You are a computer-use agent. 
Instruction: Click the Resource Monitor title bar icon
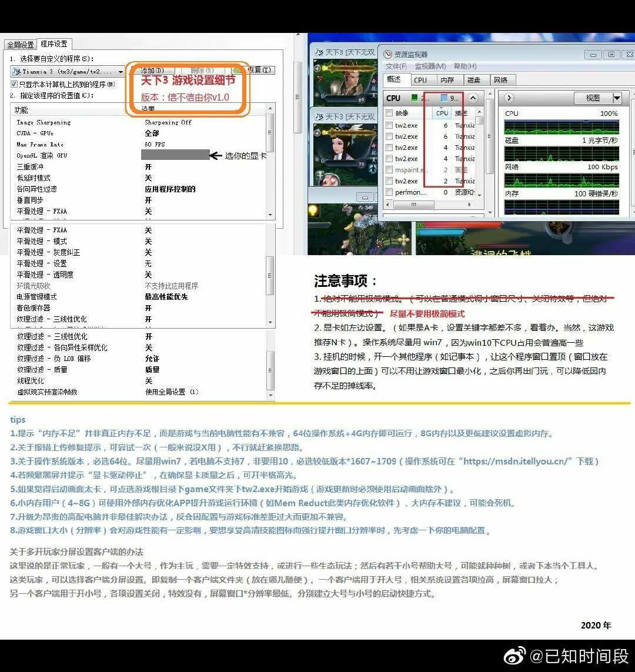tap(388, 54)
